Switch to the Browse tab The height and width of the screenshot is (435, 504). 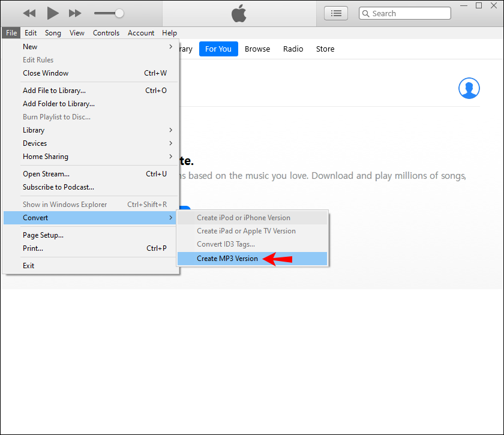click(x=257, y=49)
